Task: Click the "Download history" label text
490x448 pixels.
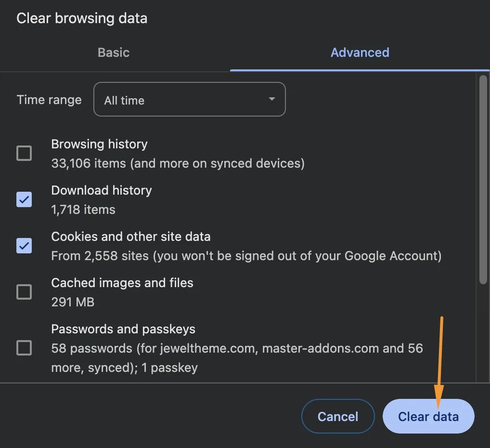Action: 102,191
